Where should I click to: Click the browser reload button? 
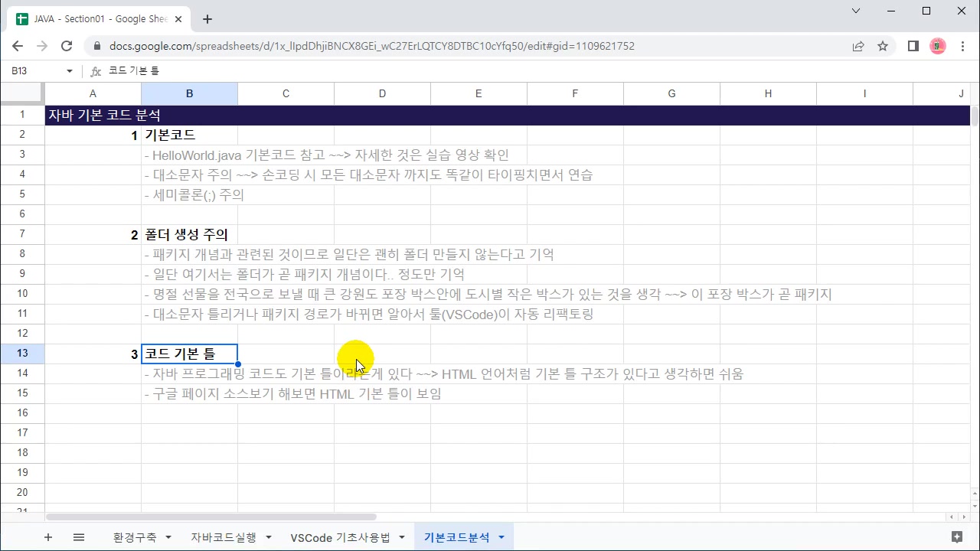(67, 46)
